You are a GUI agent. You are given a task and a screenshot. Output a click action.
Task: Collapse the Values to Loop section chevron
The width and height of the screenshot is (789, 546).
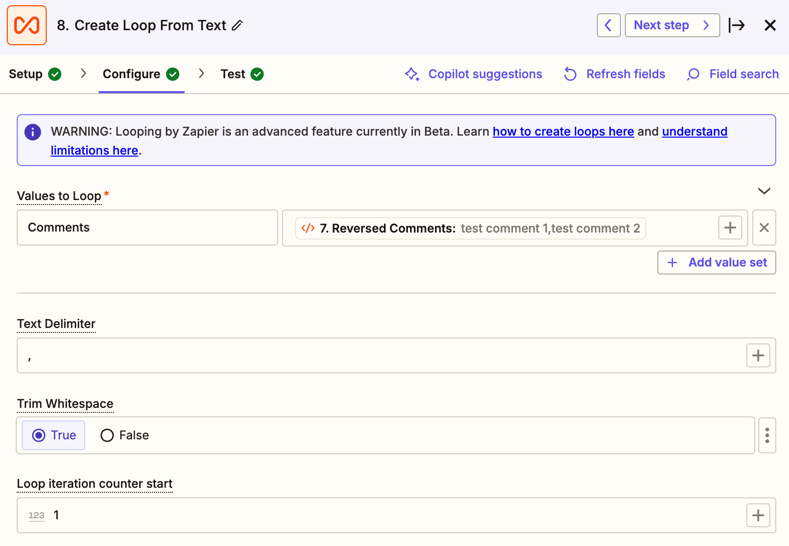tap(764, 191)
